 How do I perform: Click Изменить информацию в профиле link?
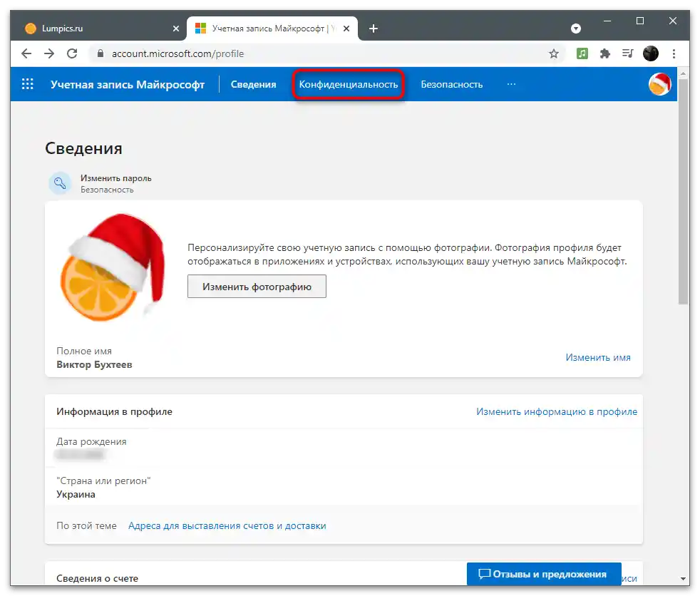(557, 411)
